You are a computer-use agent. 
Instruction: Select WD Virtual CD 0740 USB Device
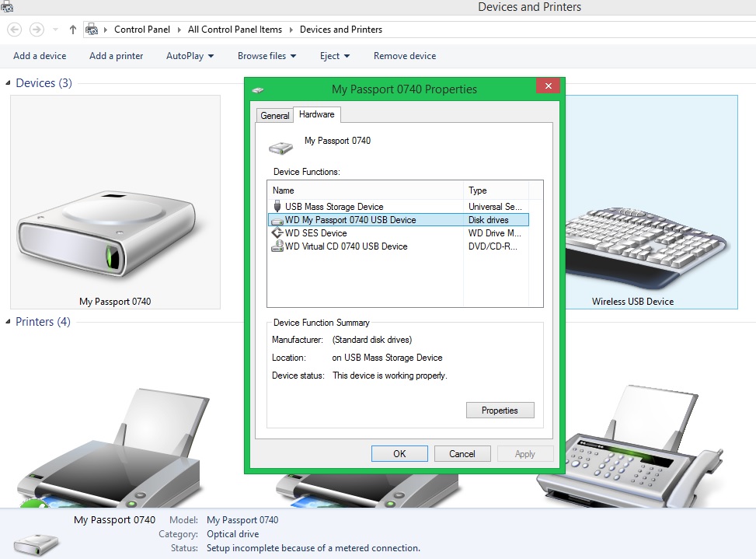[346, 246]
